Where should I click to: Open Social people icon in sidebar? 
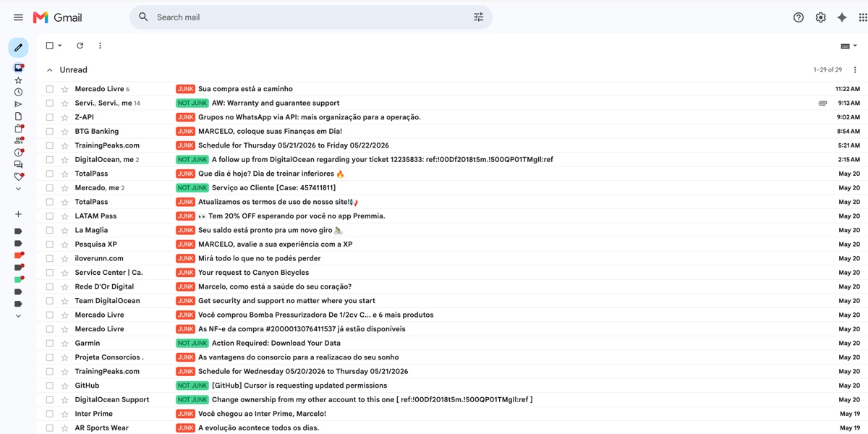[18, 141]
